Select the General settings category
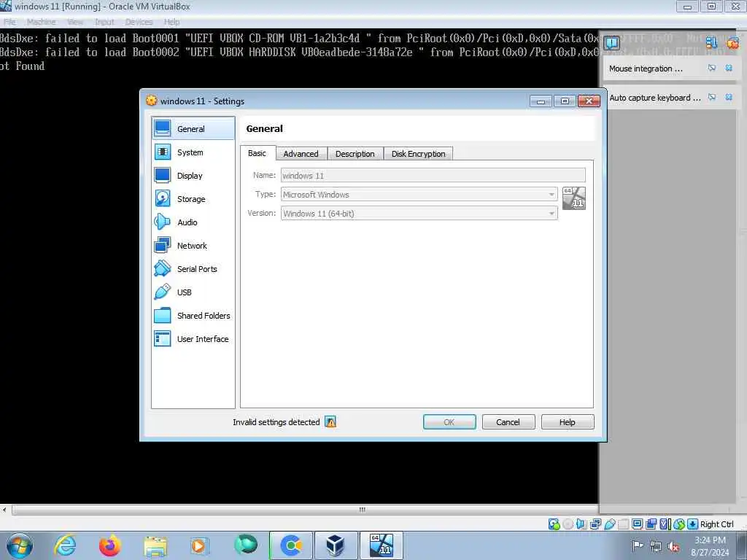747x560 pixels. tap(193, 128)
